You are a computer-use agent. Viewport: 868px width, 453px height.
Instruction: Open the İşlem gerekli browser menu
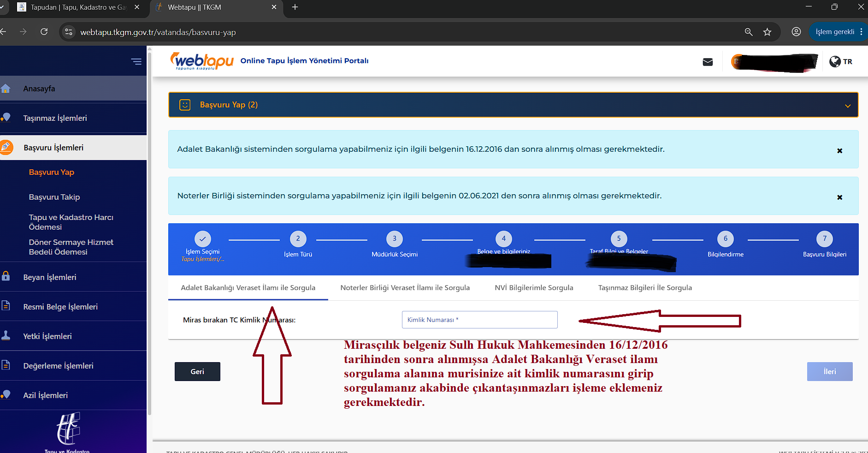point(838,32)
